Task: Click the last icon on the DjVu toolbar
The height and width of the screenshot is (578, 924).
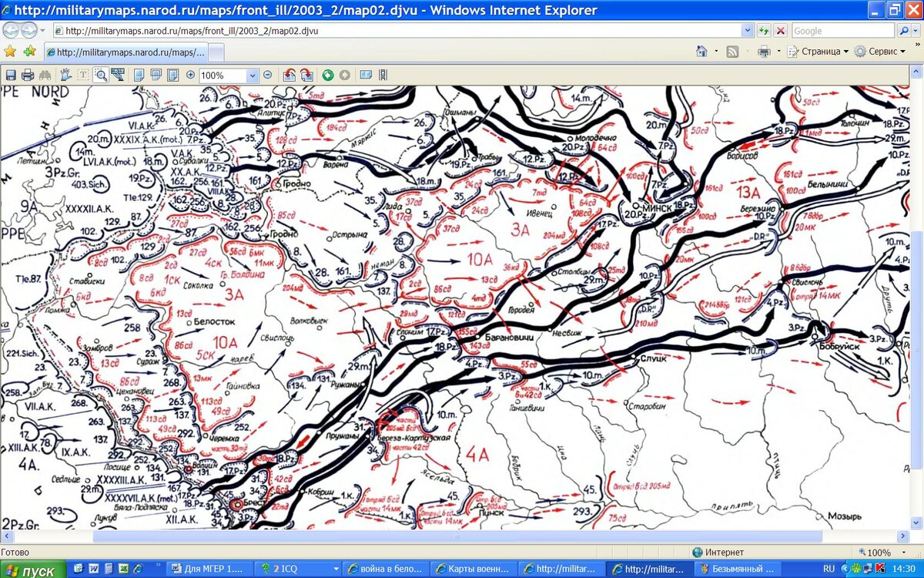Action: [383, 76]
